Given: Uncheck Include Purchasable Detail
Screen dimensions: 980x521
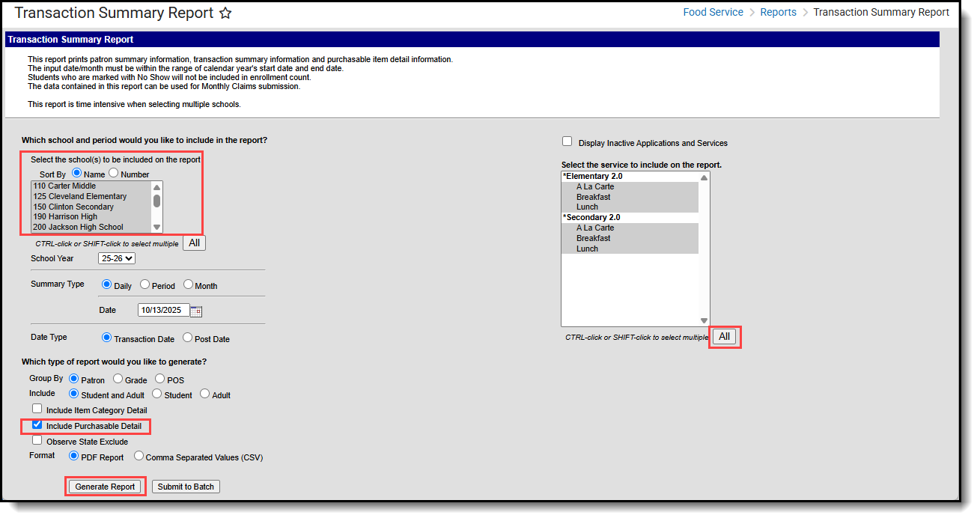Looking at the screenshot, I should click(37, 425).
